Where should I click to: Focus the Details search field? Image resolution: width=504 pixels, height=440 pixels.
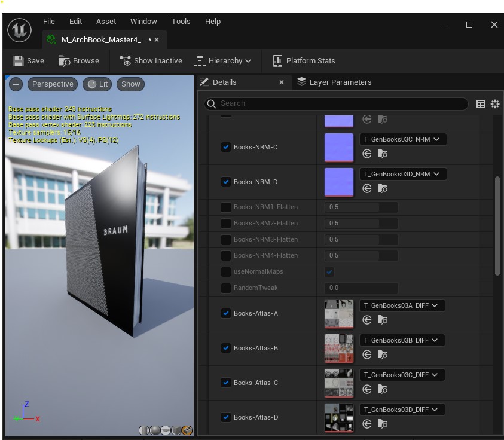(x=336, y=103)
